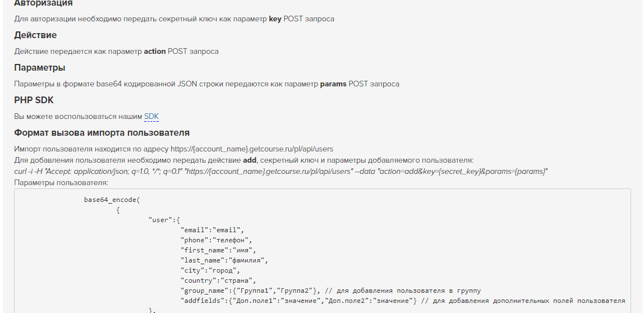Click the Параметры heading
644x313 pixels.
click(x=39, y=68)
